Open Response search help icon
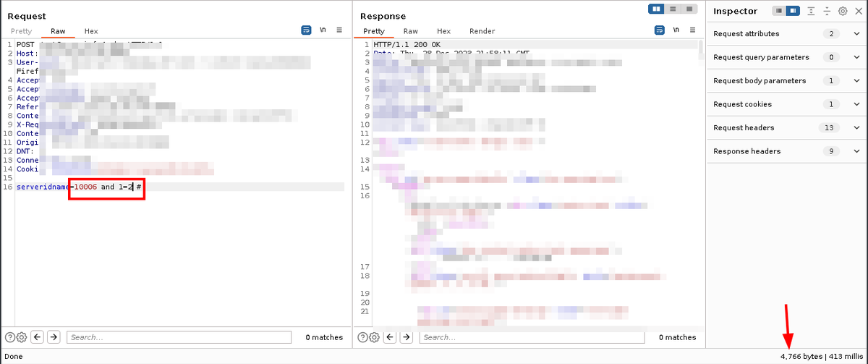 (x=362, y=337)
